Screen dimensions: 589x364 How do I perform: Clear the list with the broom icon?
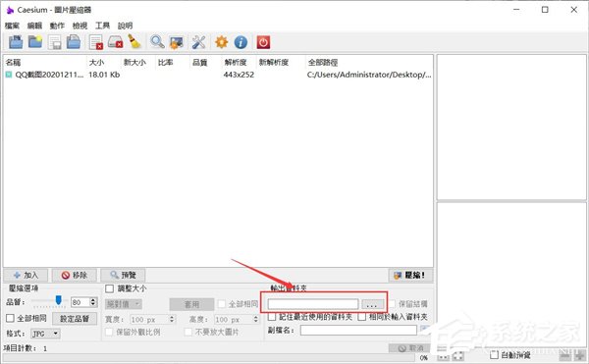pos(134,42)
